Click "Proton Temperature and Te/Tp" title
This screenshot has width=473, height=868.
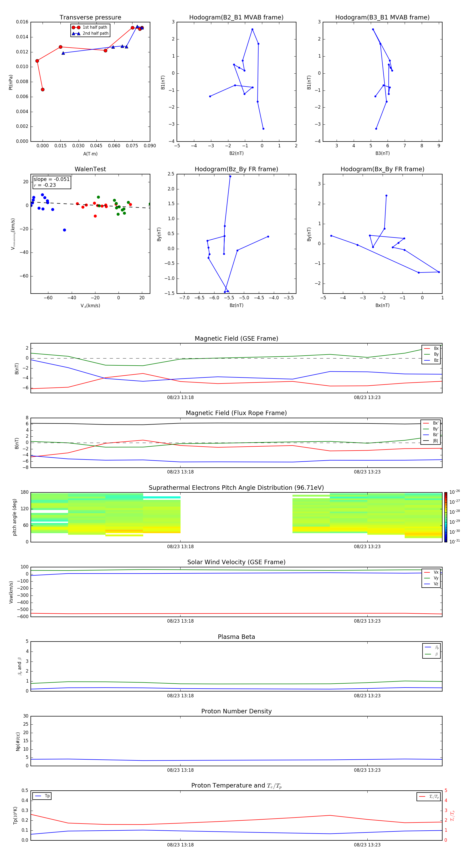(x=236, y=785)
